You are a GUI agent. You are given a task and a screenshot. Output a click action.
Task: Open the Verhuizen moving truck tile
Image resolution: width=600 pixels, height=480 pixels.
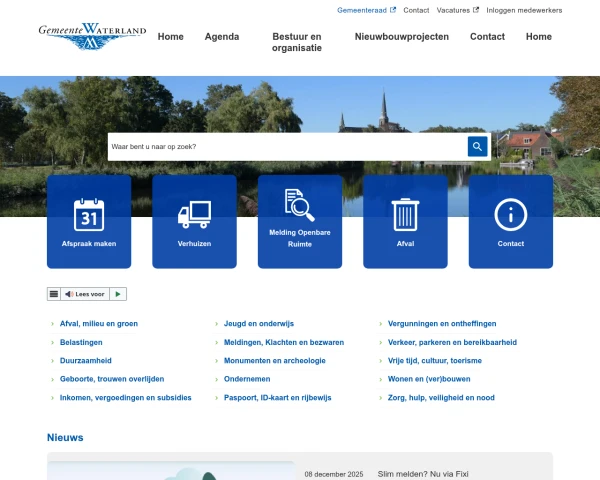pos(194,221)
